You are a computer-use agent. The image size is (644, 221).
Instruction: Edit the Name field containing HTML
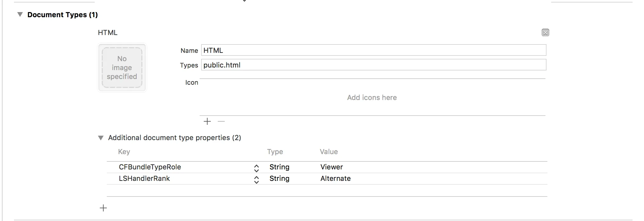[x=373, y=50]
